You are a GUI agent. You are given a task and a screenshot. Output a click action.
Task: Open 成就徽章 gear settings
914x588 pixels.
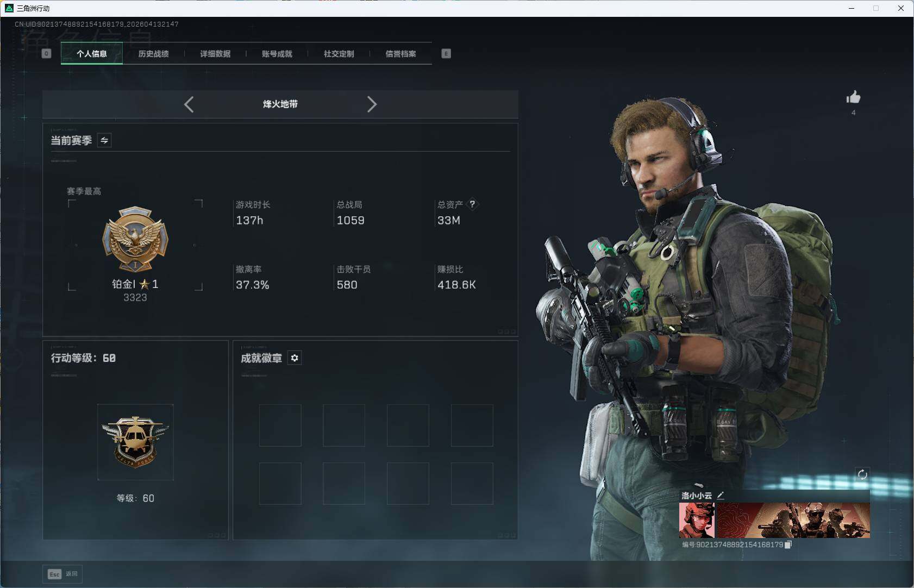pos(295,358)
